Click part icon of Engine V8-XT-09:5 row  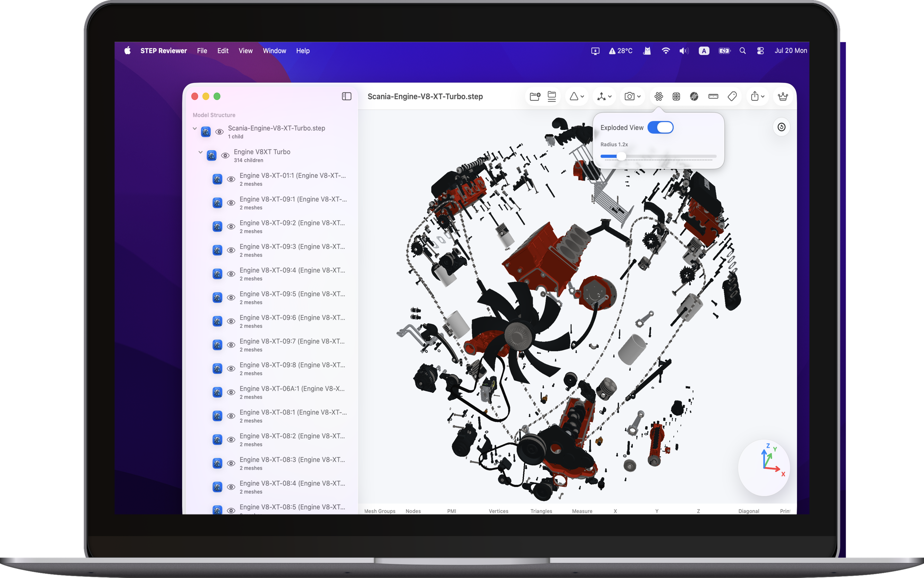tap(217, 298)
